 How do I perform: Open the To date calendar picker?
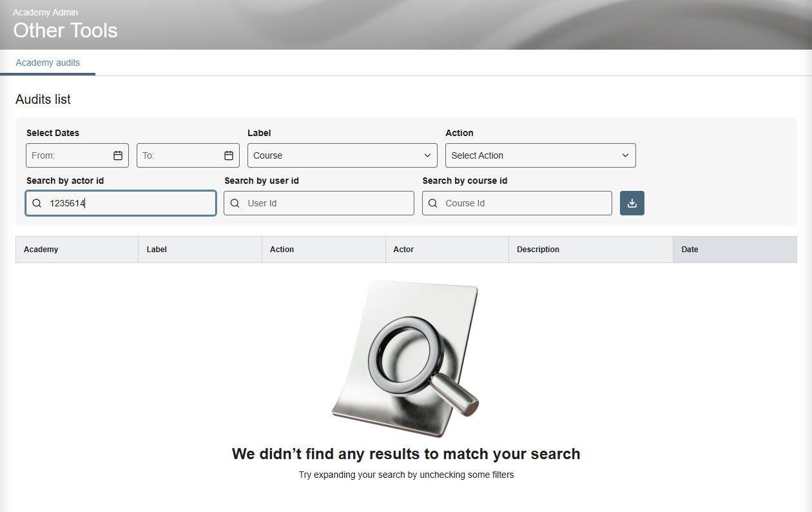228,155
